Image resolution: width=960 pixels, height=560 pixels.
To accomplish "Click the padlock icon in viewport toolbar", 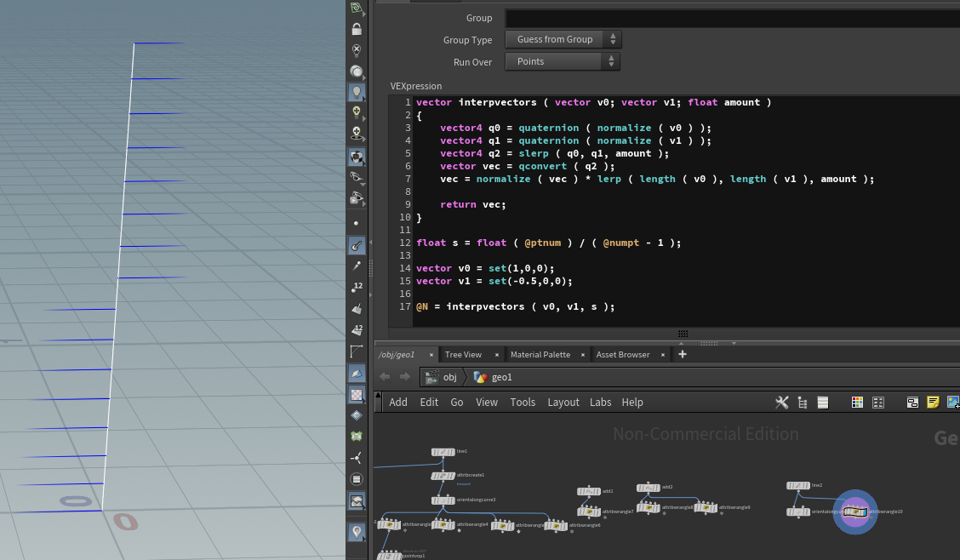I will [x=357, y=29].
